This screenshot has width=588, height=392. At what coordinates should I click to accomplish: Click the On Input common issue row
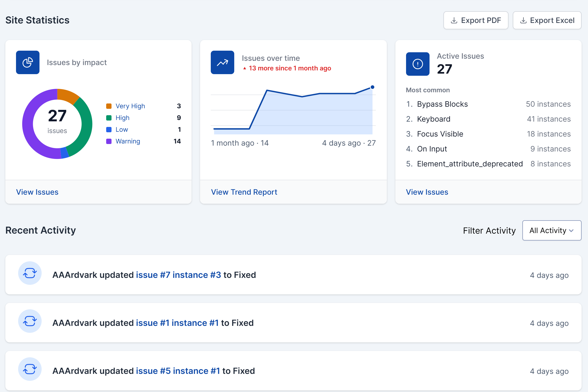[488, 149]
